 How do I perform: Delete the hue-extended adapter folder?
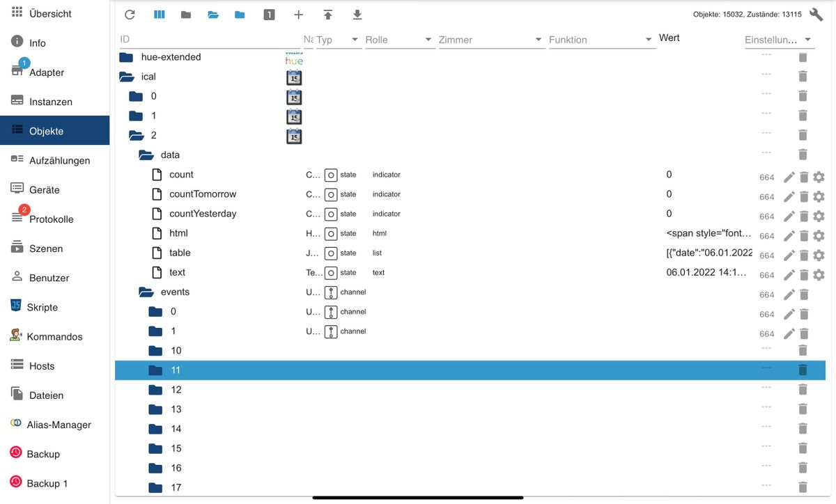click(x=803, y=57)
